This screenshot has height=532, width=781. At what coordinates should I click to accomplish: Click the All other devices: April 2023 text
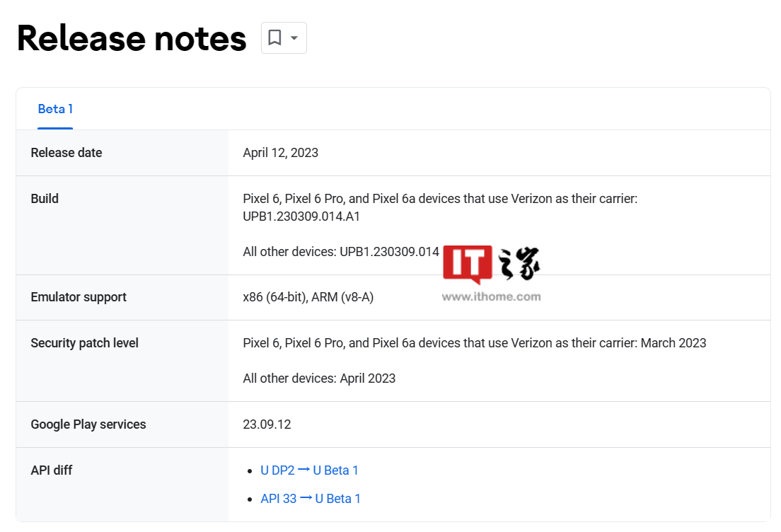(x=319, y=378)
